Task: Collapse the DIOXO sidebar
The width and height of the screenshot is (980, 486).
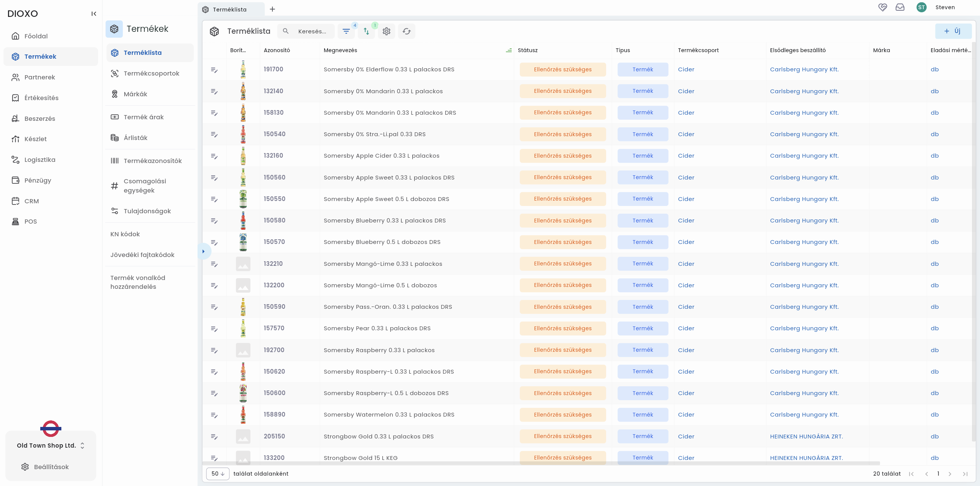Action: click(x=94, y=14)
